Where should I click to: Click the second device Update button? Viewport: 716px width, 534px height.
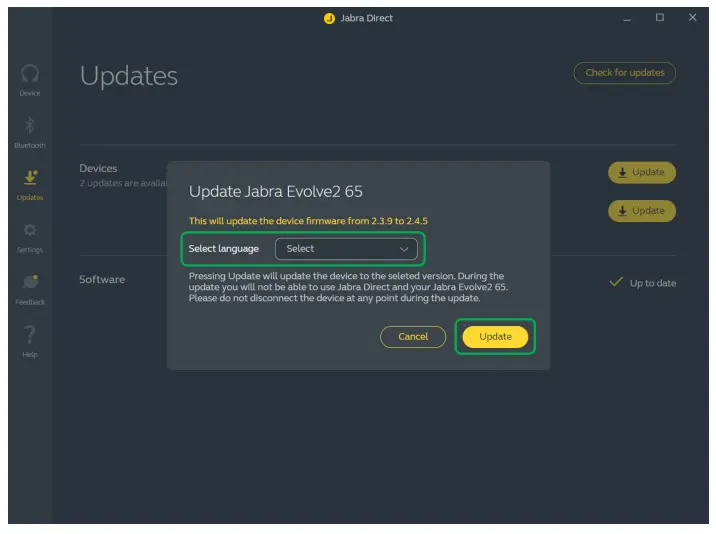(x=642, y=211)
